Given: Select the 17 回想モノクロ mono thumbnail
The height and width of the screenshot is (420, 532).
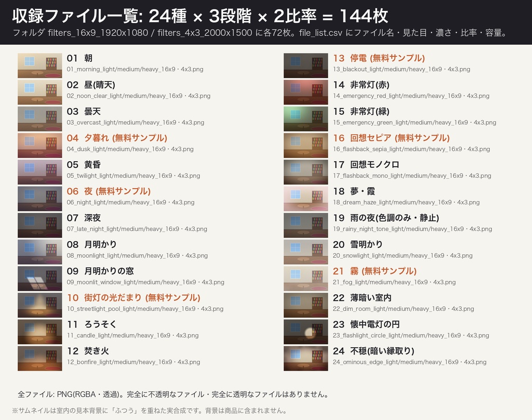Looking at the screenshot, I should coord(305,172).
